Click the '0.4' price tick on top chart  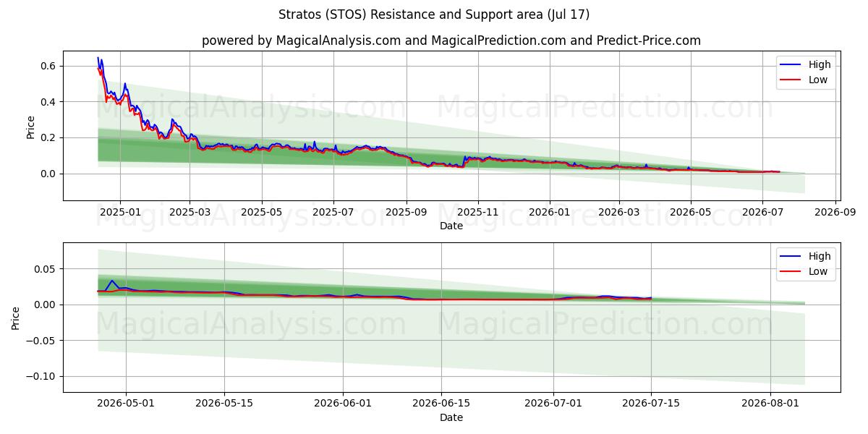click(48, 102)
